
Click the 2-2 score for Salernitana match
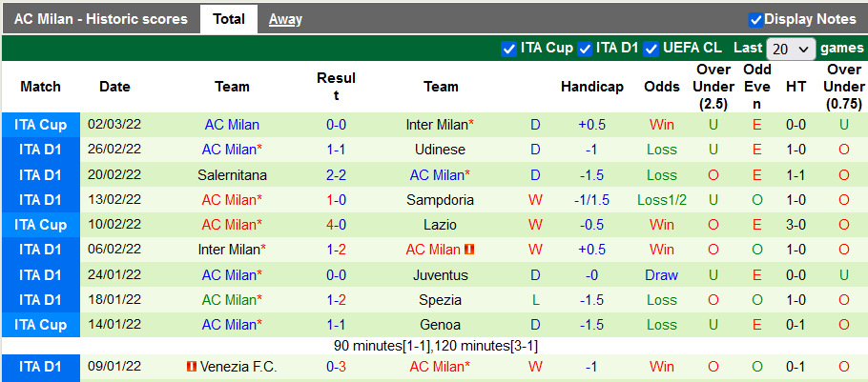coord(336,175)
